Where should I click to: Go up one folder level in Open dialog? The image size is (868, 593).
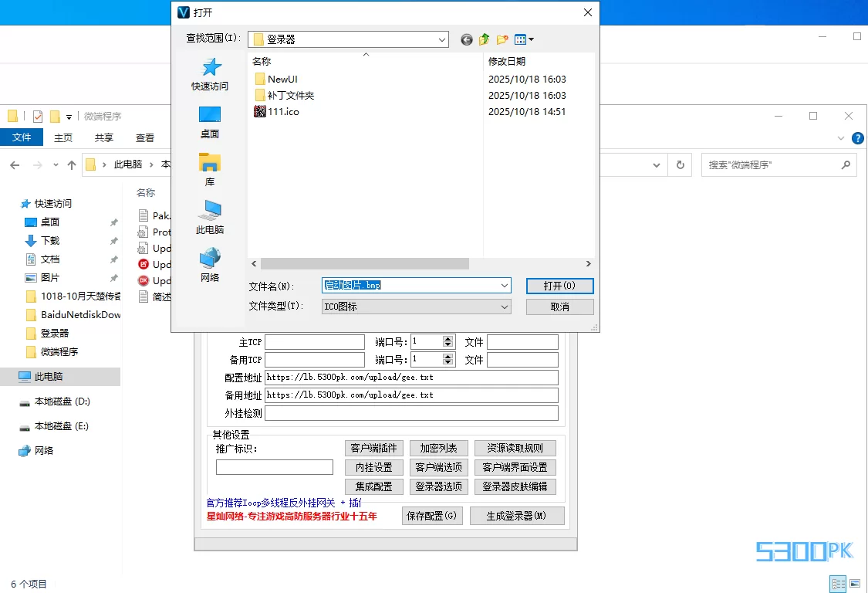click(485, 39)
